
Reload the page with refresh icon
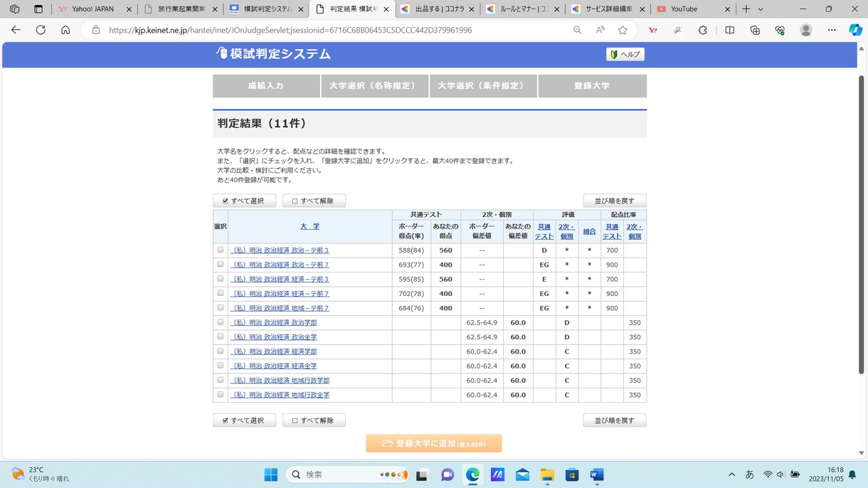41,30
